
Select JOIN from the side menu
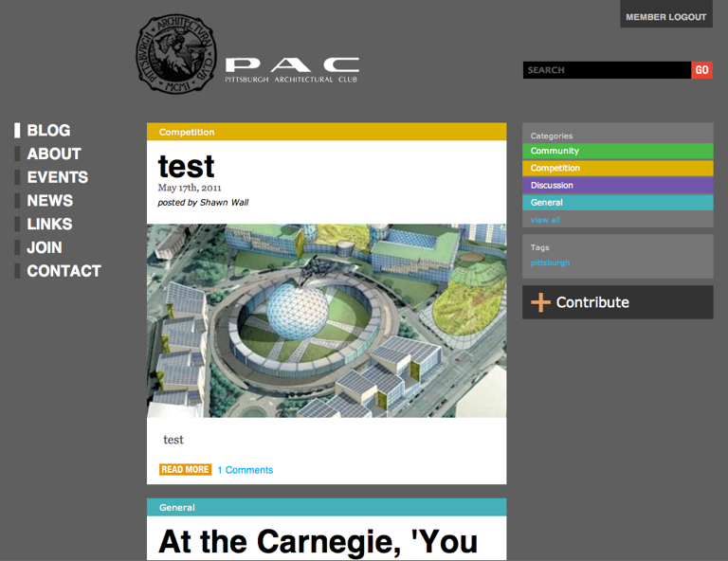click(45, 247)
